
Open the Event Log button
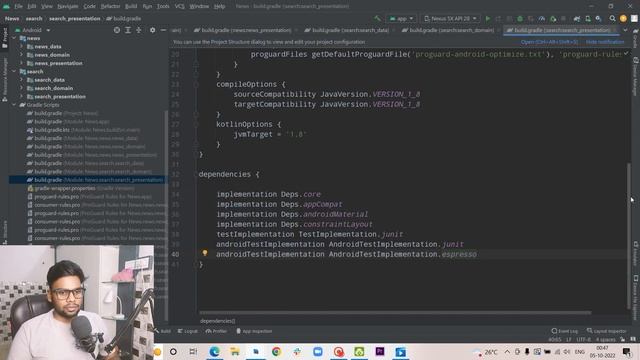(564, 331)
